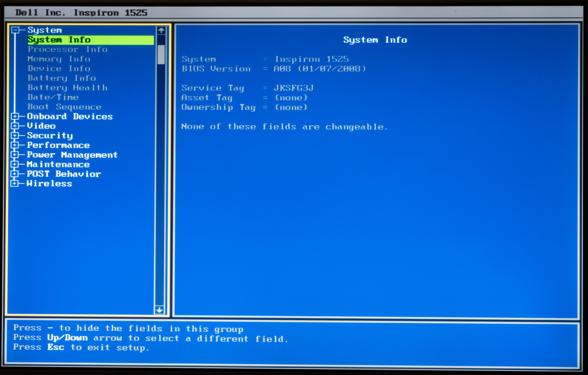
Task: Click the scroll down arrow
Action: point(160,310)
